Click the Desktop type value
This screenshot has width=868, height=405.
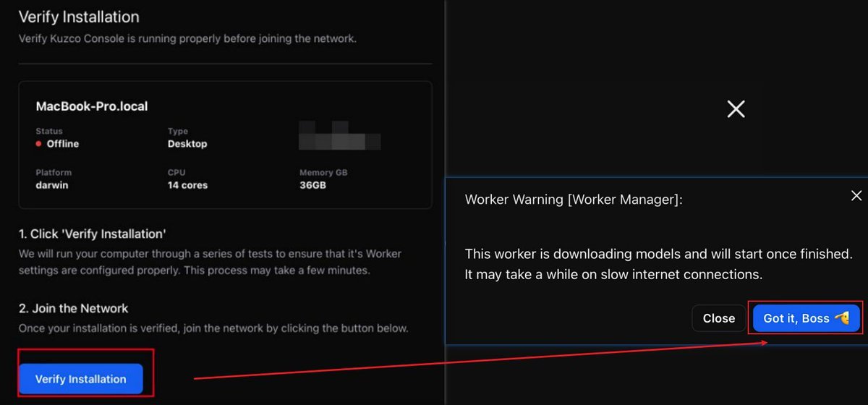[187, 144]
